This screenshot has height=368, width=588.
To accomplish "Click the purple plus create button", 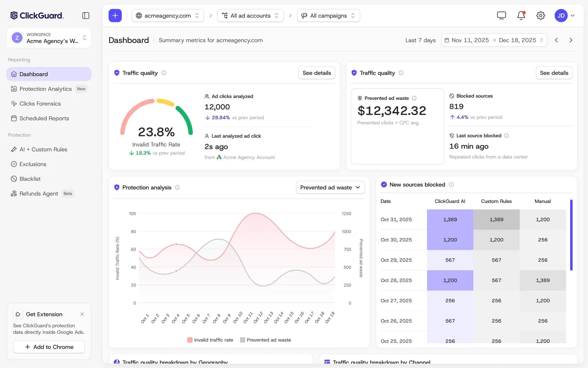I will click(x=115, y=16).
